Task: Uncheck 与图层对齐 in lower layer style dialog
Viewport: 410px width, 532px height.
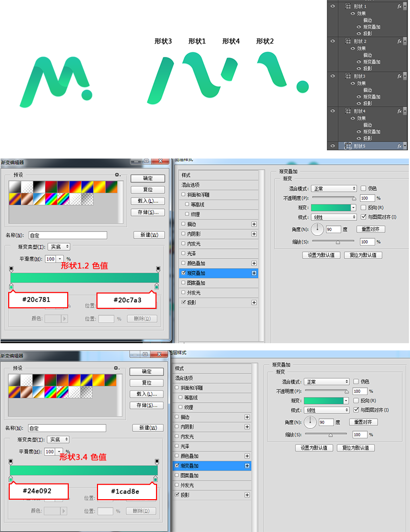Action: 356,410
